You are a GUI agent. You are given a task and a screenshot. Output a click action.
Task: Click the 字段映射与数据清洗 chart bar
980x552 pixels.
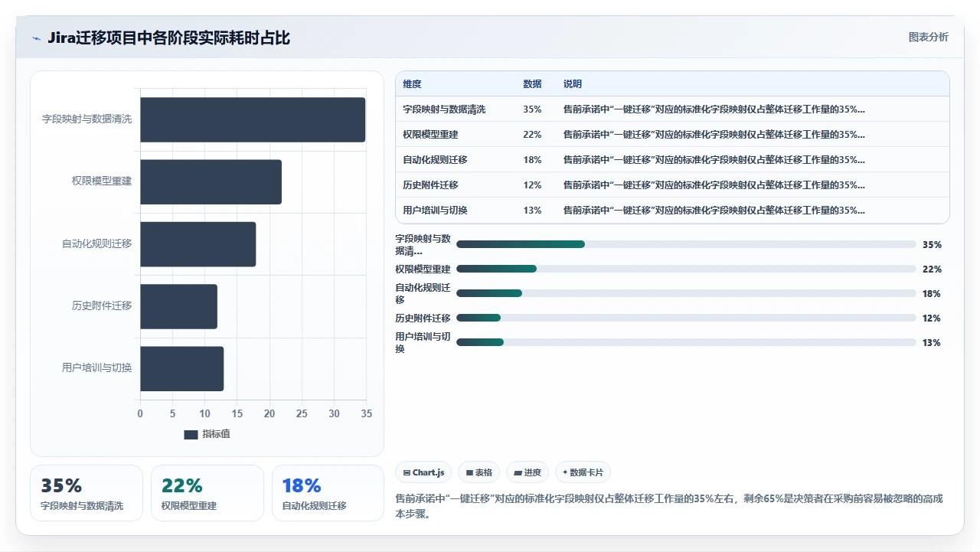pos(253,119)
